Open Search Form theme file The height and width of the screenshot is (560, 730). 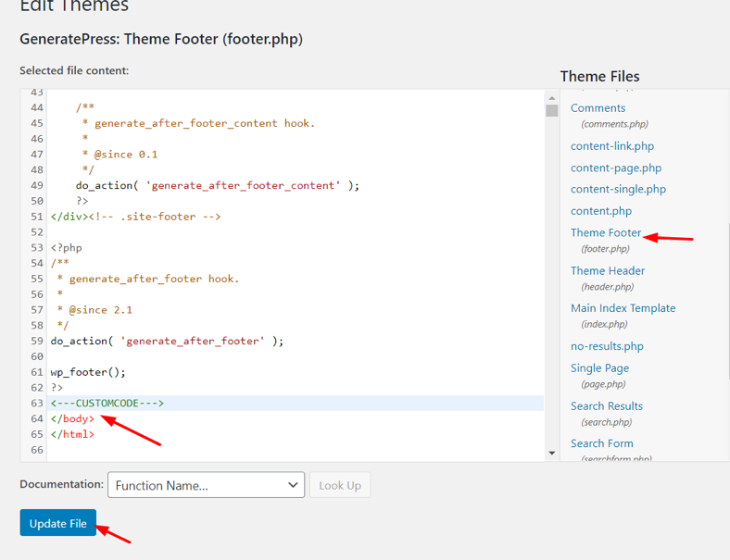click(602, 443)
